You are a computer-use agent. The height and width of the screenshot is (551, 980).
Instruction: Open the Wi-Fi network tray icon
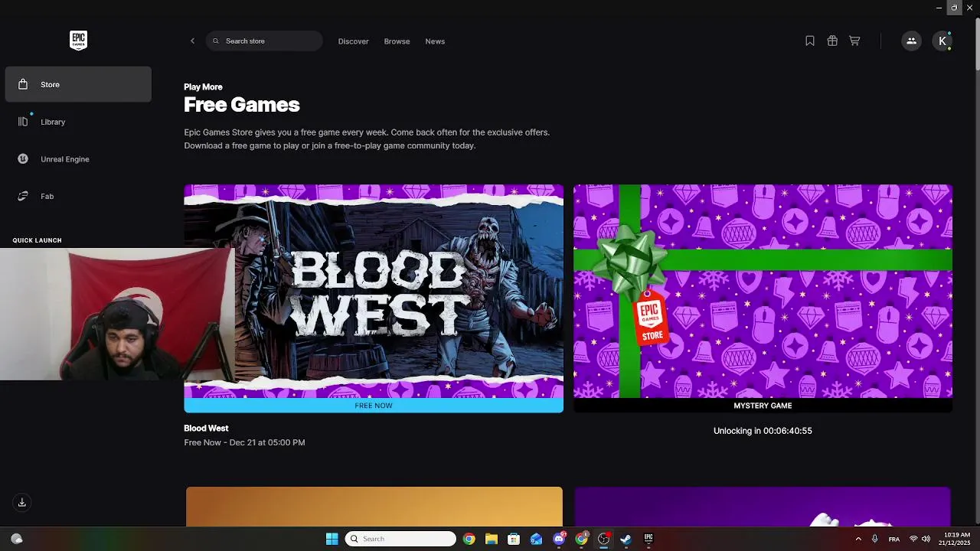[x=913, y=539]
